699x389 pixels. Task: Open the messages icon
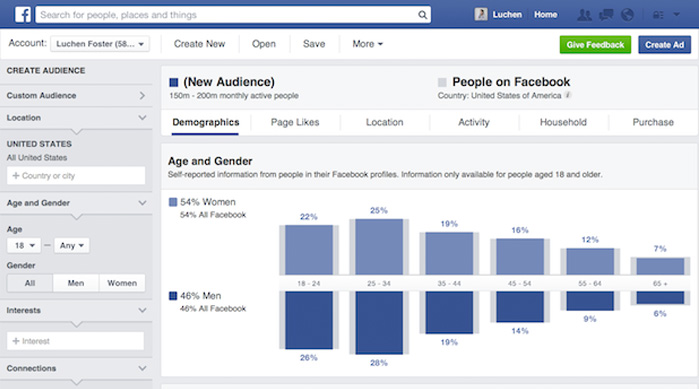tap(606, 15)
